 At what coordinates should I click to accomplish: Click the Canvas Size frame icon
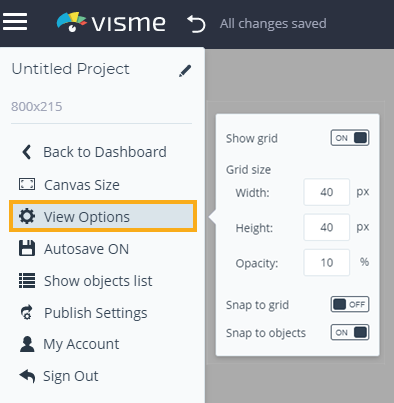coord(27,184)
